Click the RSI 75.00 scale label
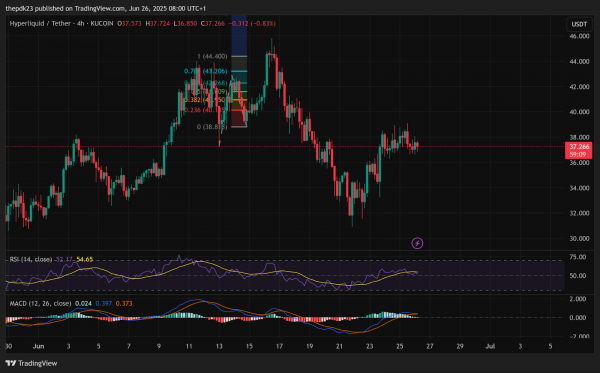The image size is (600, 373). click(x=578, y=257)
